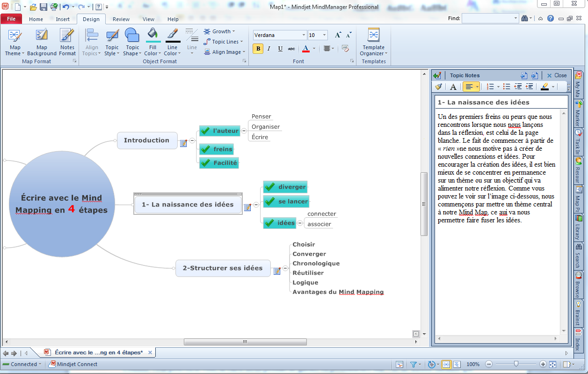Viewport: 588px width, 374px height.
Task: Open the Verdana font name dropdown
Action: [304, 35]
